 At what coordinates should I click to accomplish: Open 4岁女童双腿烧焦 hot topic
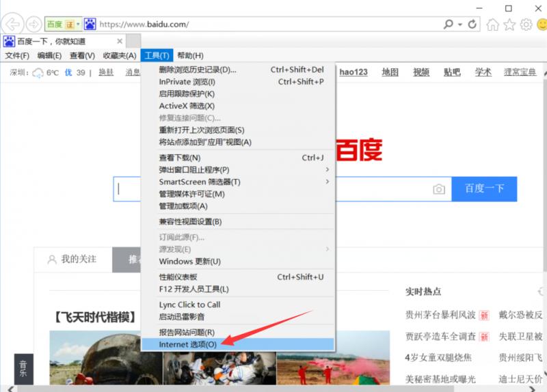[x=438, y=358]
